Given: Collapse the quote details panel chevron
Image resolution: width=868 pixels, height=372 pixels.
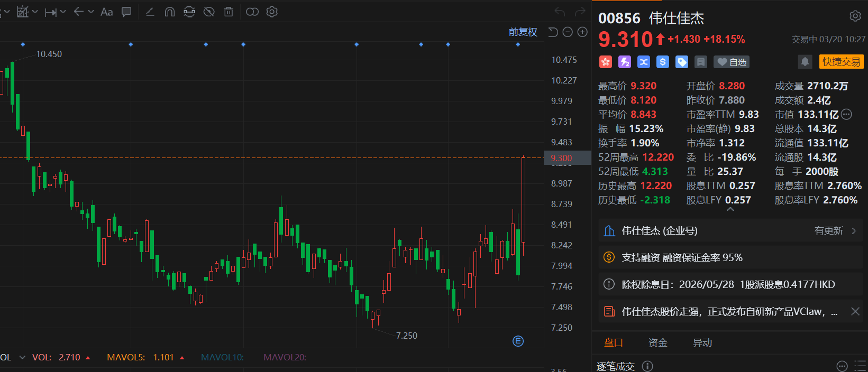Looking at the screenshot, I should point(730,210).
